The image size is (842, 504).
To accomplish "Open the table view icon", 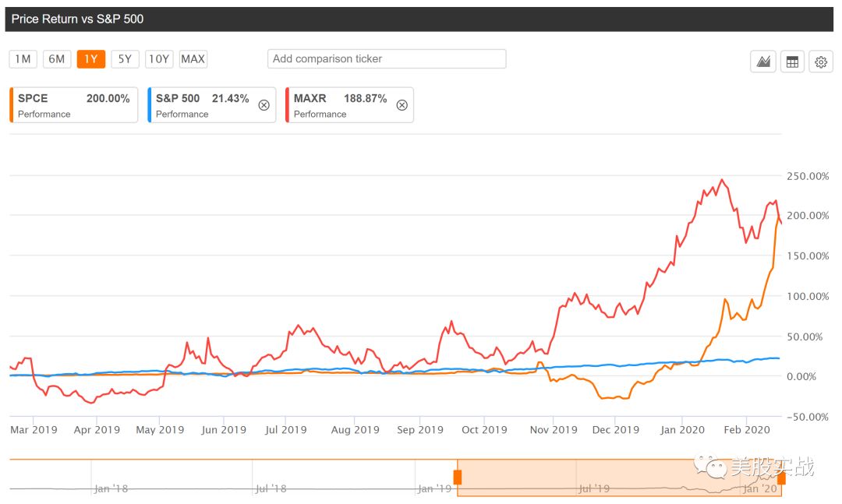I will pyautogui.click(x=792, y=62).
